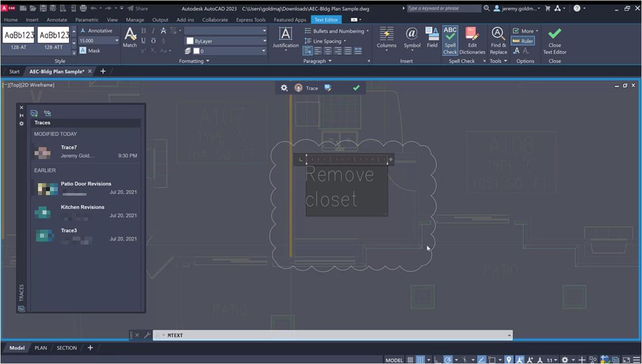Click the Open folder icon in Quick Access
This screenshot has width=642, height=364.
(33, 8)
